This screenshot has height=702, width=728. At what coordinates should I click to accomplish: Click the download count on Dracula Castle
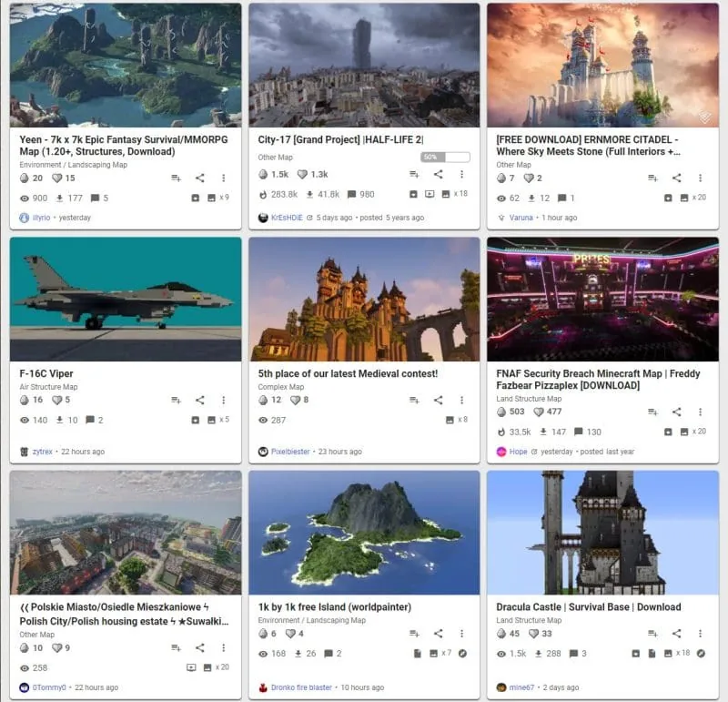coord(548,653)
